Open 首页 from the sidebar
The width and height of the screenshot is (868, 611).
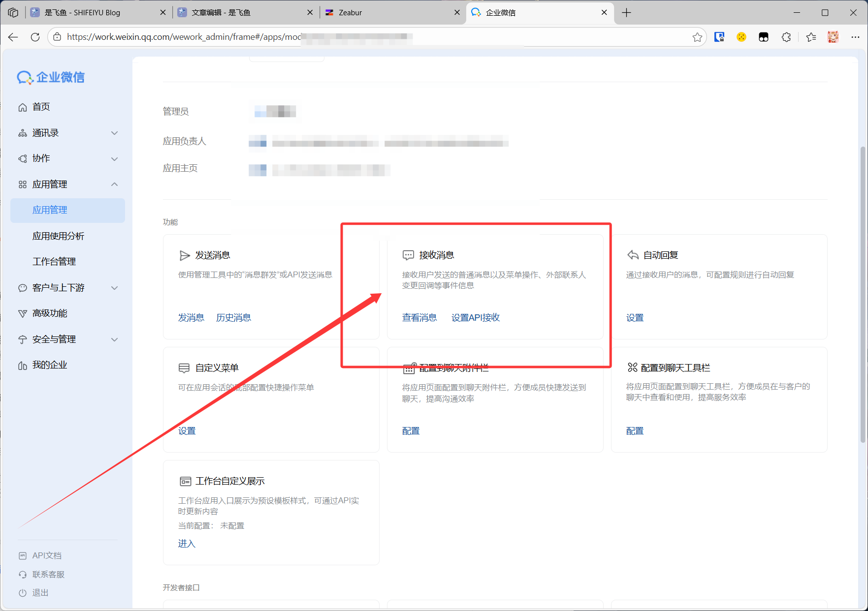[41, 107]
